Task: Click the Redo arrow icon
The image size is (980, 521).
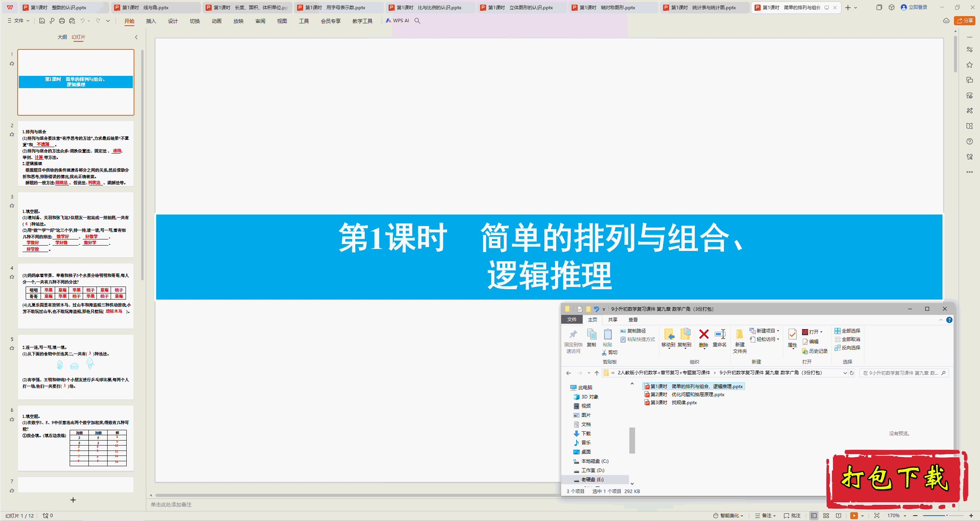Action: 98,21
